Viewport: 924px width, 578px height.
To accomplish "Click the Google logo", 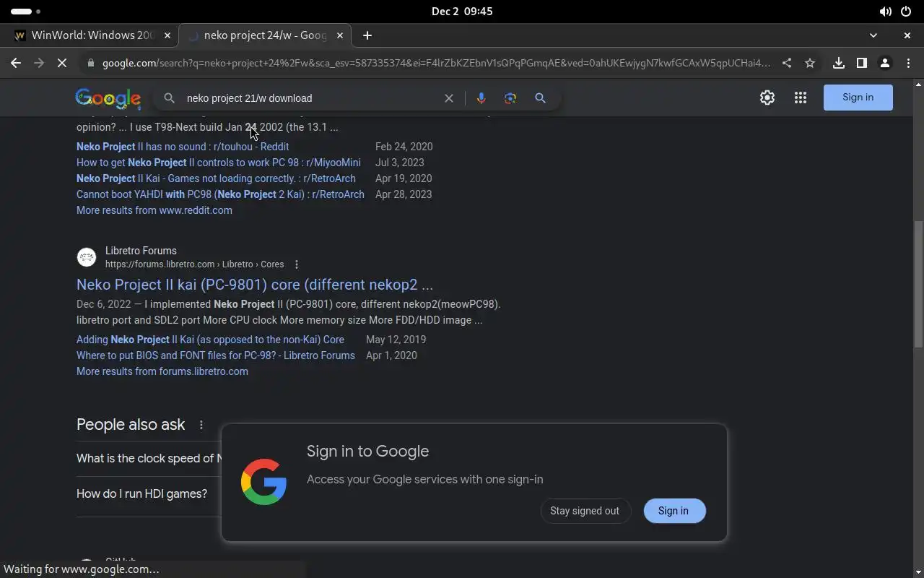I will click(x=108, y=98).
